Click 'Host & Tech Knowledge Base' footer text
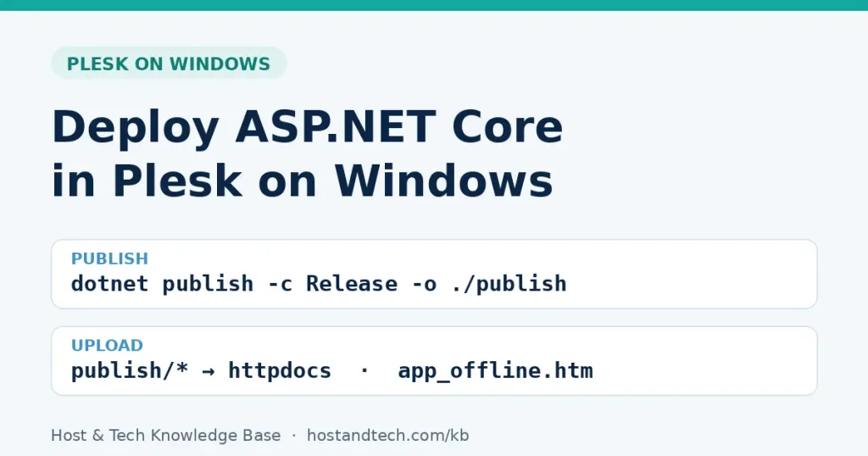 pos(165,435)
